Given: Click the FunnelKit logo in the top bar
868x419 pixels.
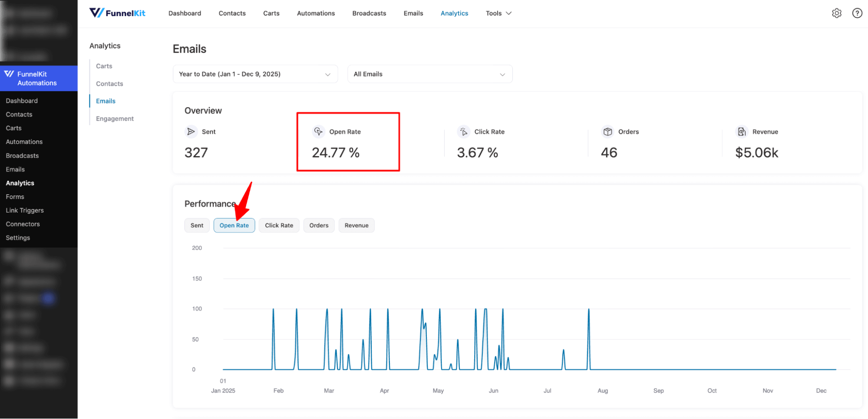Looking at the screenshot, I should click(x=117, y=13).
